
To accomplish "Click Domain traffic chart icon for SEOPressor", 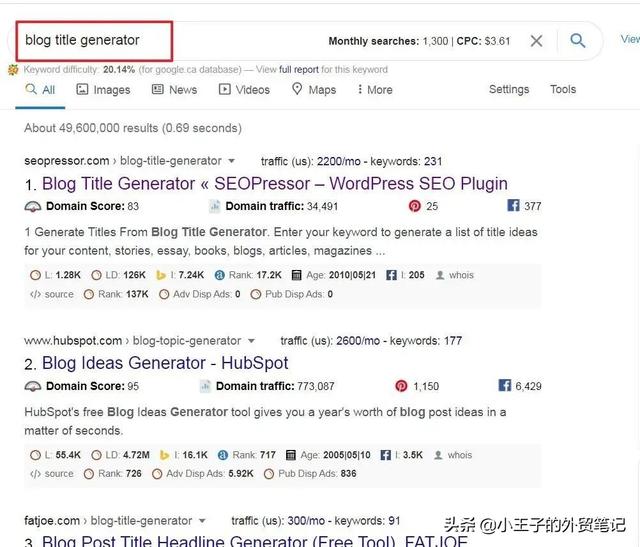I will (x=215, y=206).
